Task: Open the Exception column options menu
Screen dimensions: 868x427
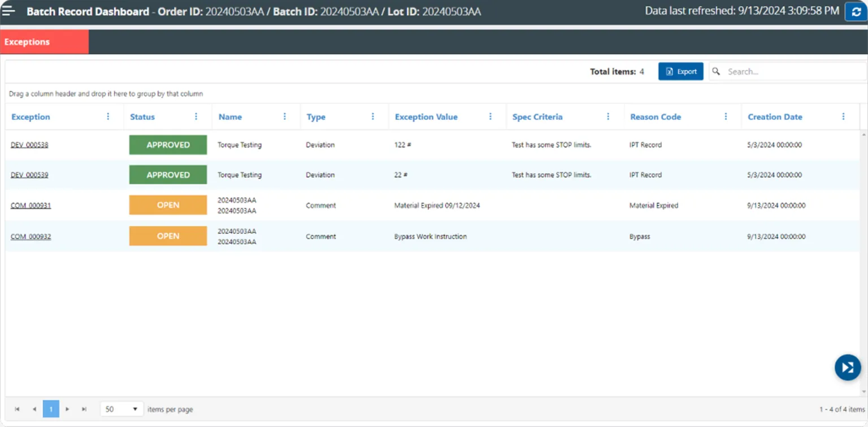Action: point(108,117)
